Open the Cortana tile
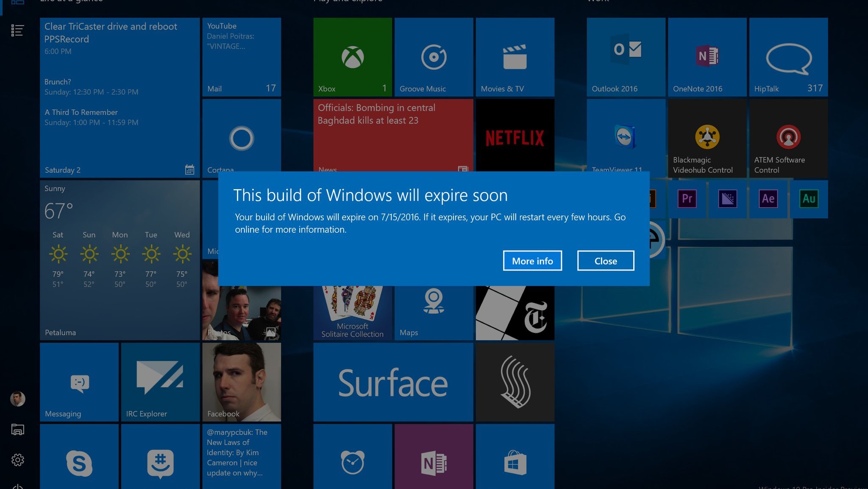This screenshot has height=489, width=868. pos(241,138)
